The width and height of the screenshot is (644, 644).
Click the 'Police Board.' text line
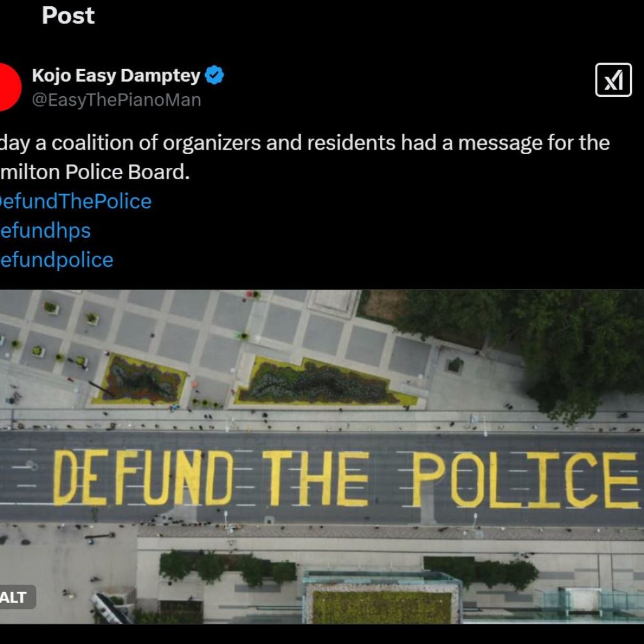pos(95,172)
